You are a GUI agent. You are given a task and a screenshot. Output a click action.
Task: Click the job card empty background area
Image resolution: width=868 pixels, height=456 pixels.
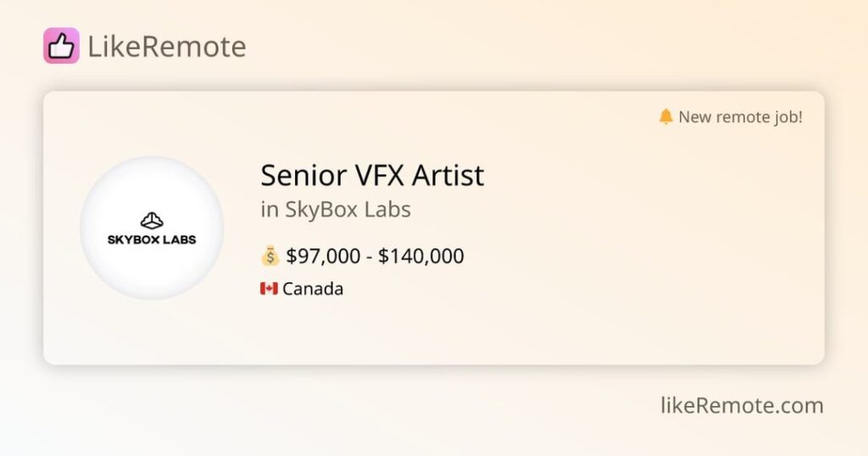[637, 249]
